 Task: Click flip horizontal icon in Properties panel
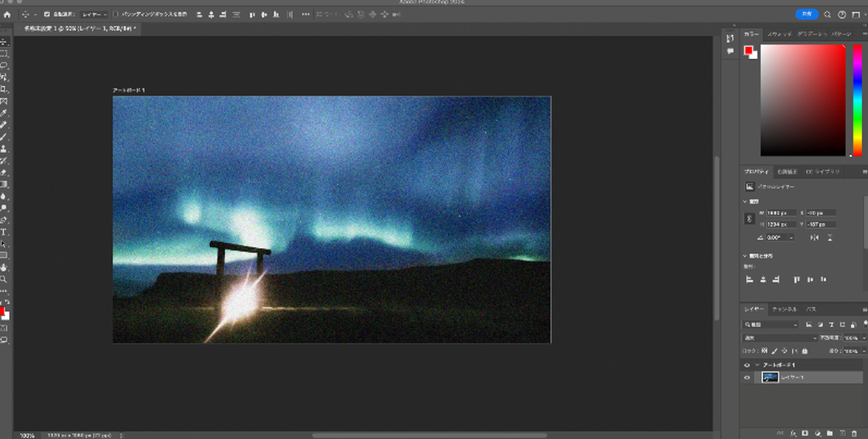click(814, 238)
